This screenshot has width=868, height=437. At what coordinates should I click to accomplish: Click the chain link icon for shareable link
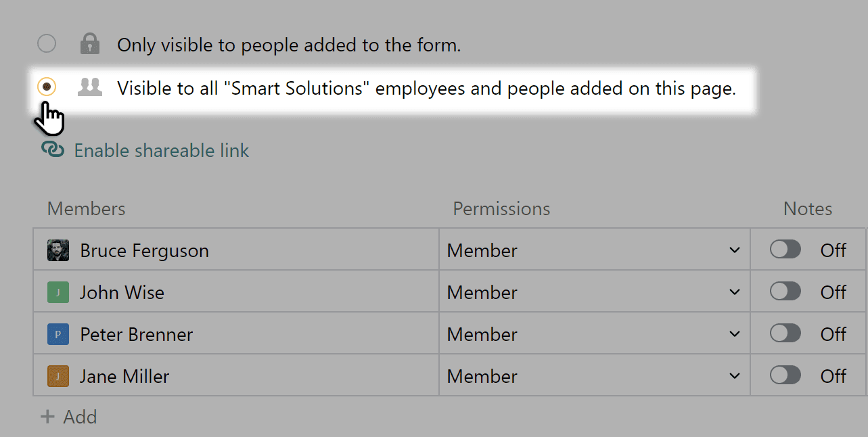pos(53,149)
